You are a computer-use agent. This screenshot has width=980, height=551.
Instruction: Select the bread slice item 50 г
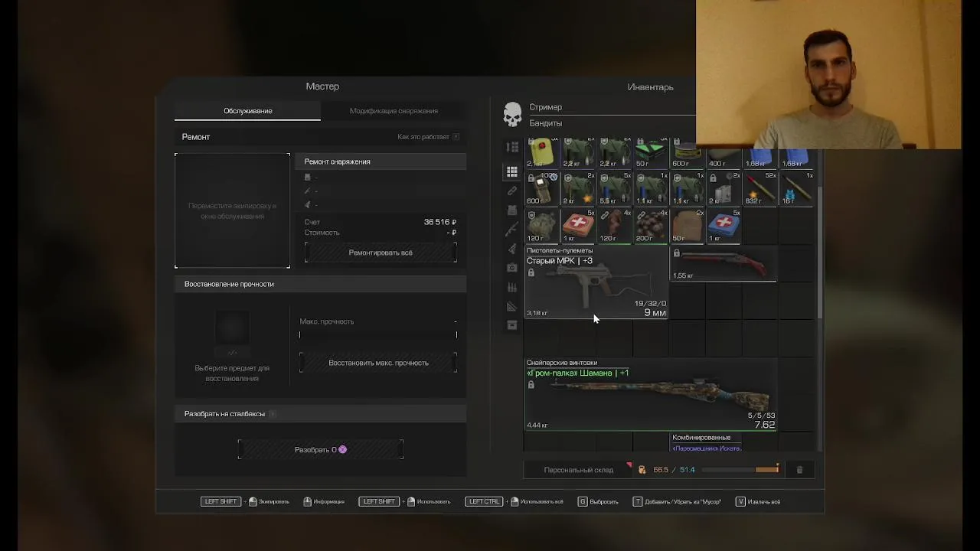point(687,227)
